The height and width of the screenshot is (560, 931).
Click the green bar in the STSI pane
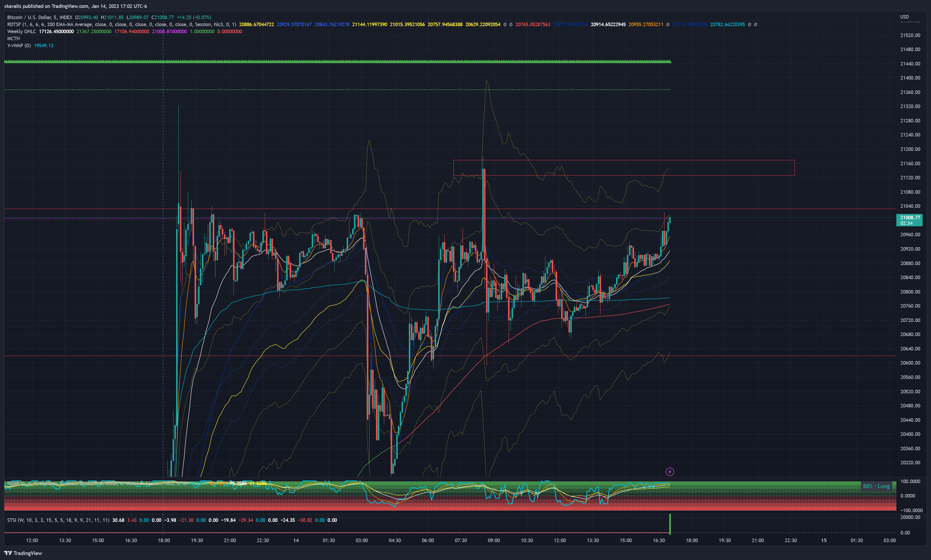pyautogui.click(x=670, y=524)
